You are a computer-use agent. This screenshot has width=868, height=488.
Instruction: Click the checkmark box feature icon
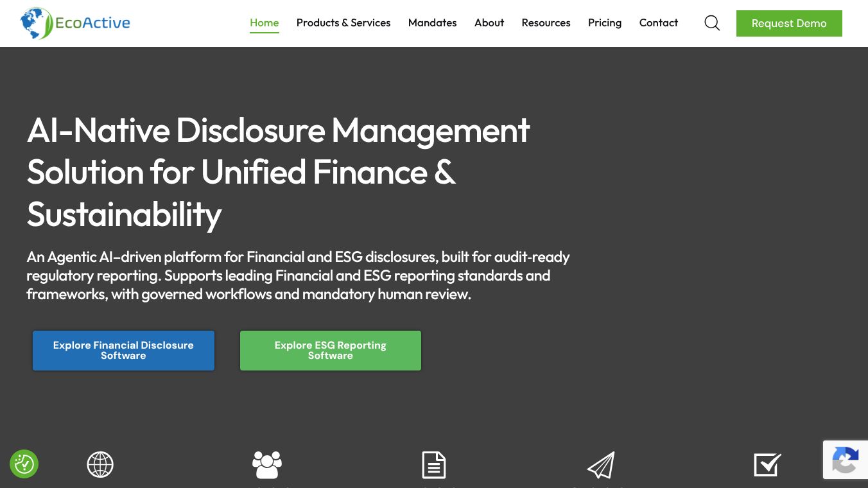click(767, 465)
